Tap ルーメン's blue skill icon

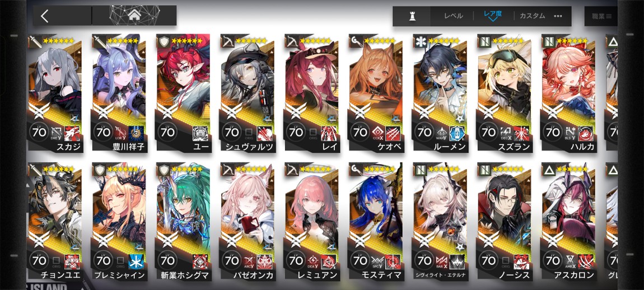pos(458,133)
